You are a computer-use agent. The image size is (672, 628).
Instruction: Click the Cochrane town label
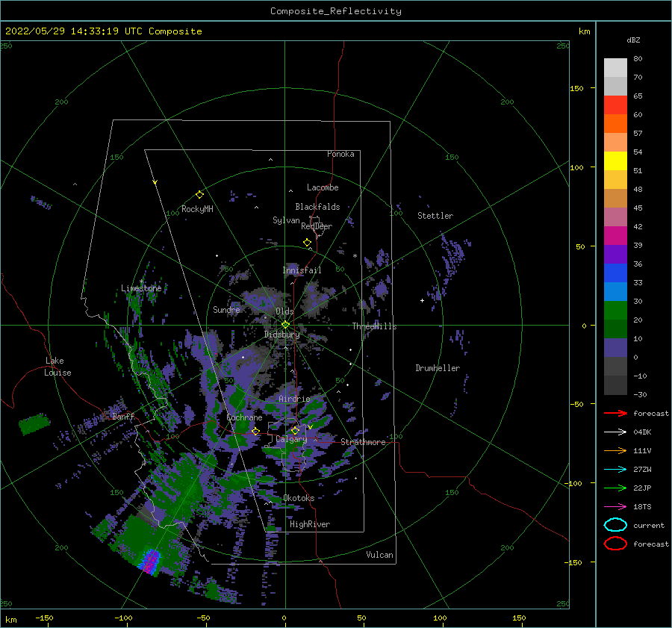point(244,417)
